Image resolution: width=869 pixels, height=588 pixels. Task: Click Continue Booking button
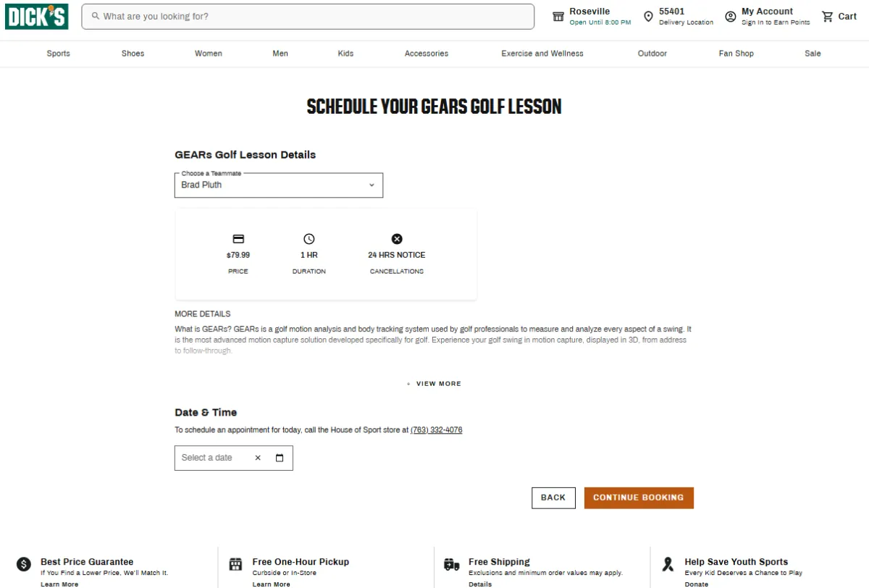(x=639, y=497)
